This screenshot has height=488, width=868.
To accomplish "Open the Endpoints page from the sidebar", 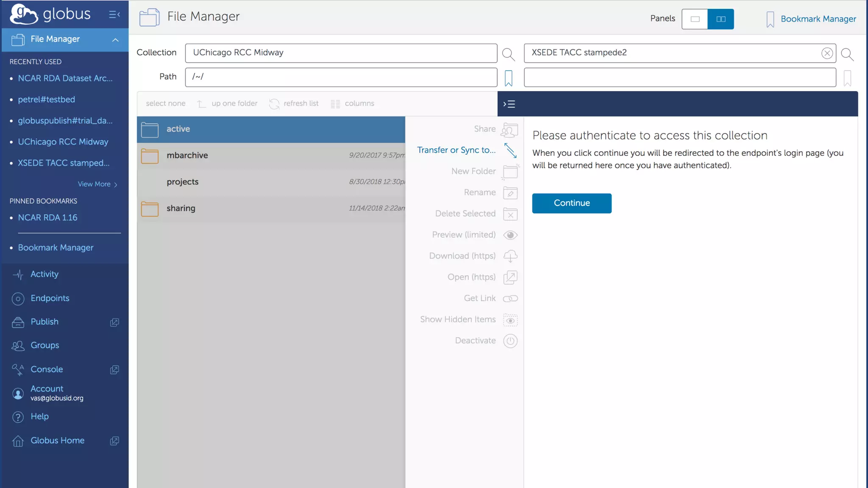I will point(50,298).
